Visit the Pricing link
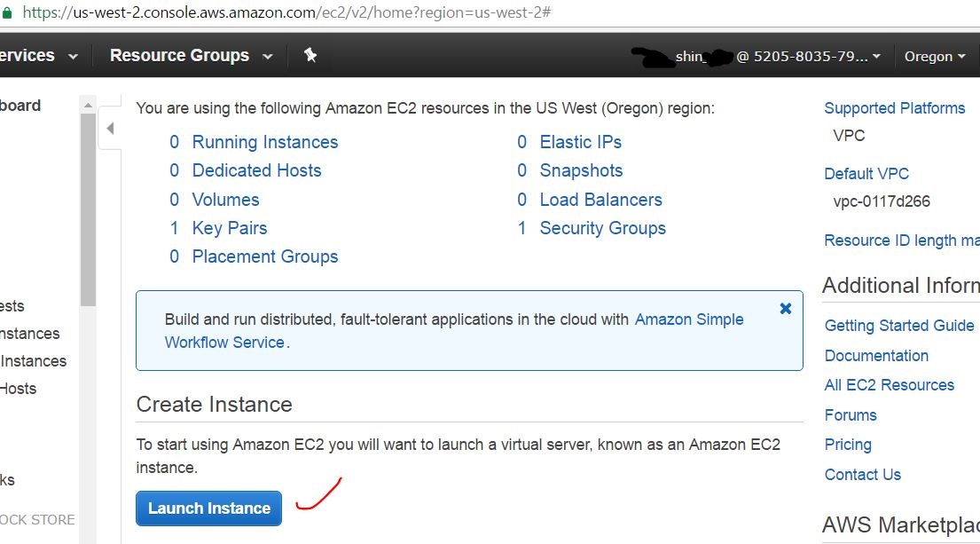The width and height of the screenshot is (980, 544). [x=847, y=445]
